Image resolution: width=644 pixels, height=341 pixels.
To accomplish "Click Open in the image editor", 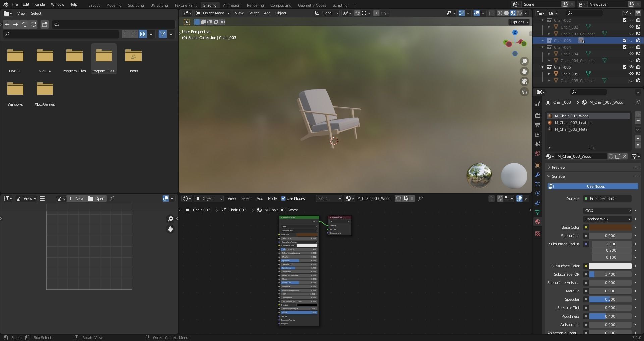I will (x=97, y=198).
